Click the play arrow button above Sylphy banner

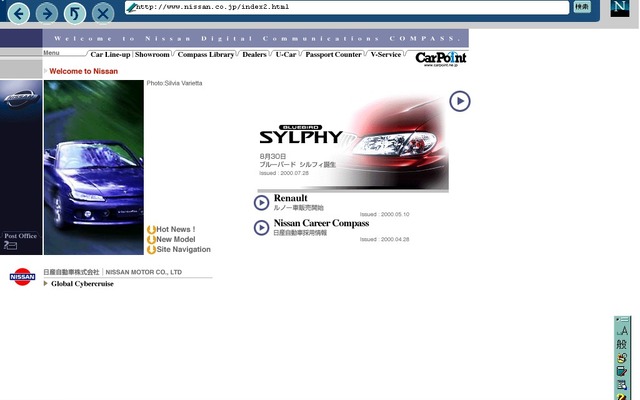[x=460, y=101]
